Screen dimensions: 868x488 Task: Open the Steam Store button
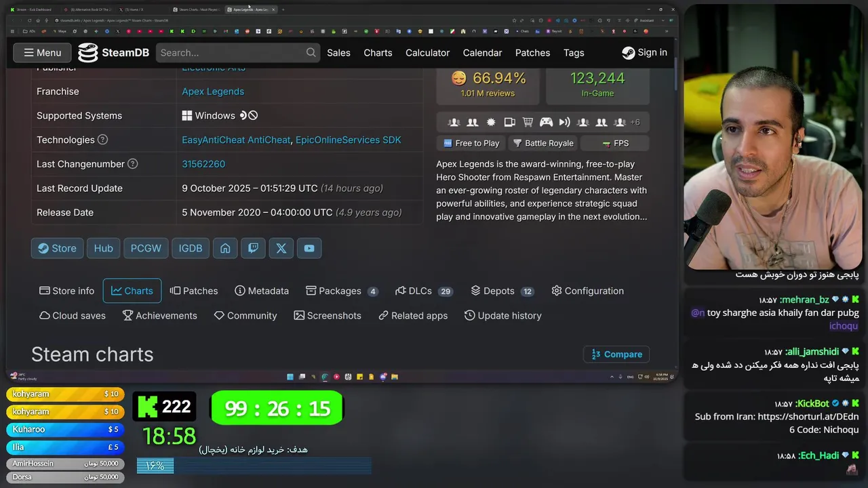[57, 248]
